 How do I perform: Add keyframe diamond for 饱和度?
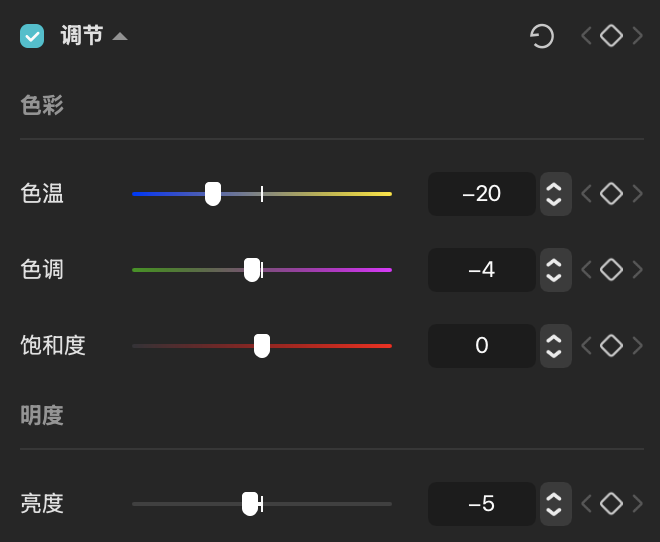[611, 346]
